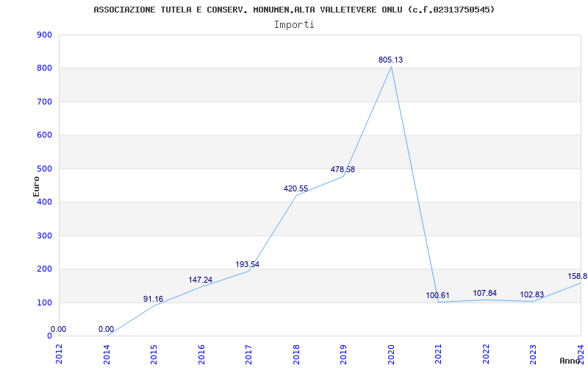Select the 2017 x-axis year label
The image size is (588, 368).
tap(248, 355)
